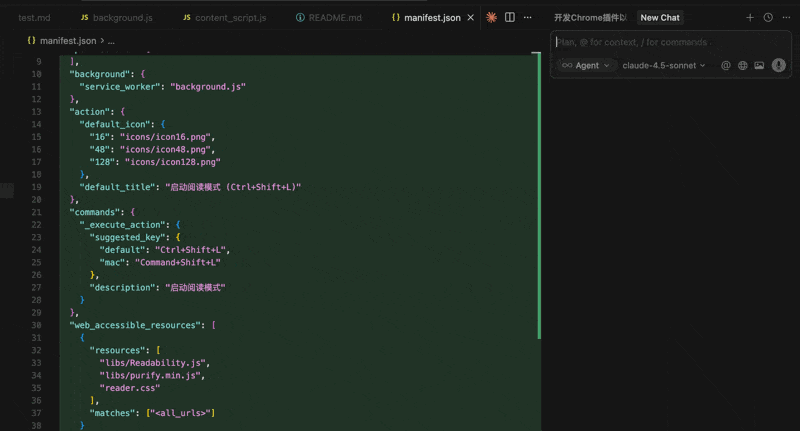Click the orange Claude icon in editor toolbar
800x431 pixels.
tap(491, 18)
